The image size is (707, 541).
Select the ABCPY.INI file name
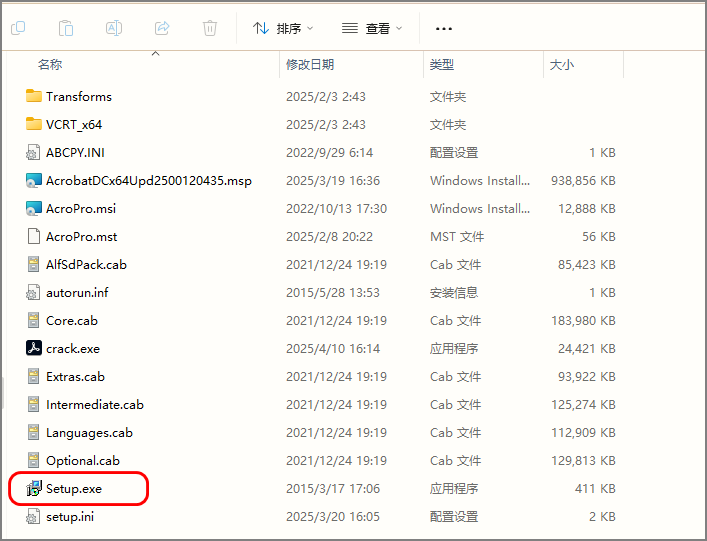[x=75, y=152]
